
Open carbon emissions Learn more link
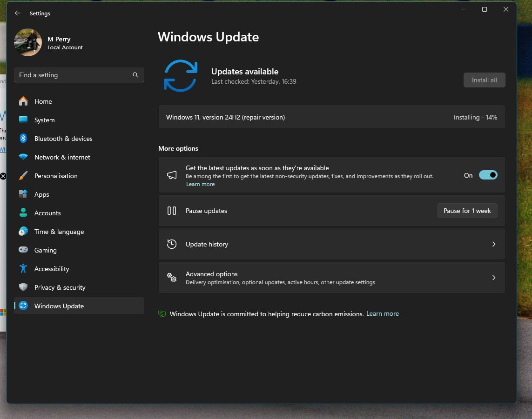[x=383, y=313]
